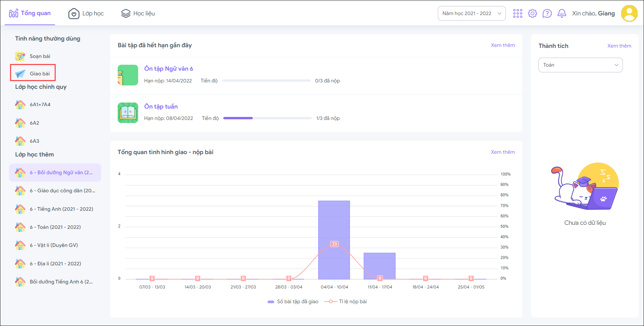
Task: Open the Toán subject dropdown
Action: tap(580, 65)
